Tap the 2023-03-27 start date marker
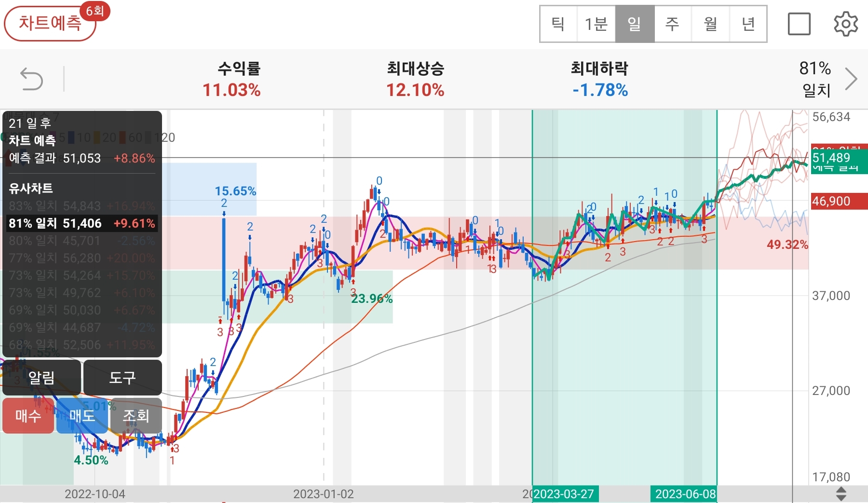The image size is (868, 503). tap(565, 494)
